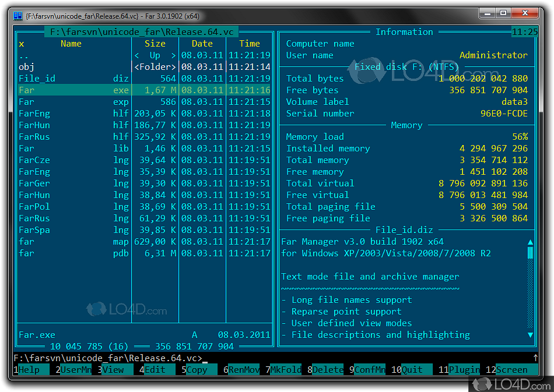Open the editor via 4Edit

tap(155, 369)
